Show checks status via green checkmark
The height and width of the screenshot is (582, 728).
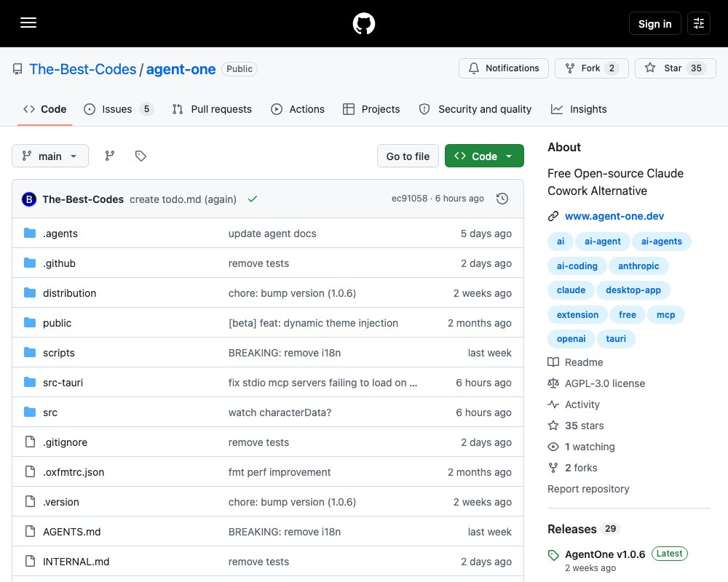click(253, 199)
